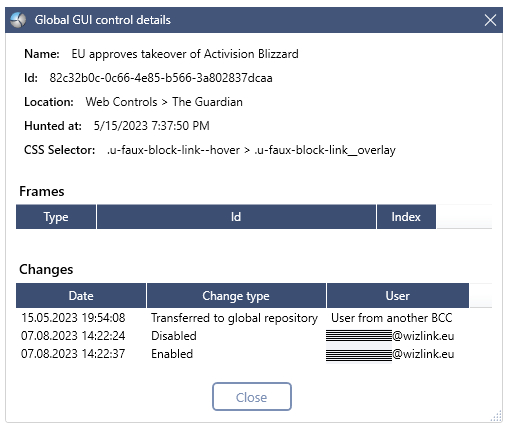Click the User column header in Changes
This screenshot has width=510, height=429.
[398, 296]
